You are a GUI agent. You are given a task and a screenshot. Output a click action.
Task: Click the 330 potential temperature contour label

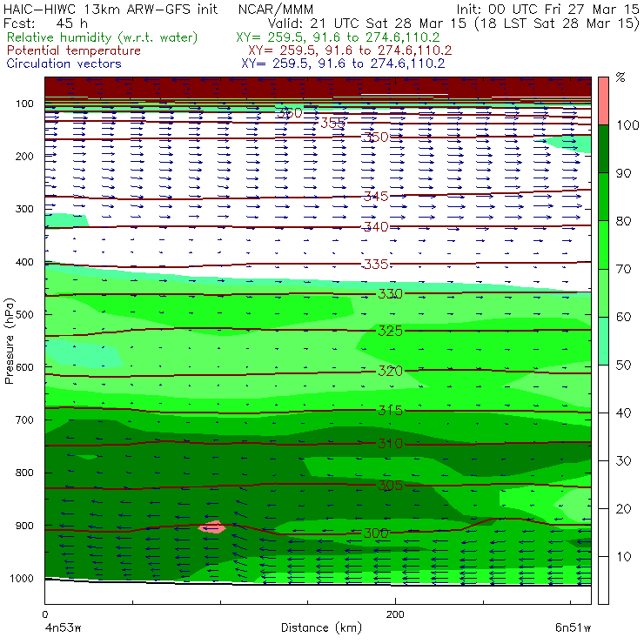coord(390,293)
